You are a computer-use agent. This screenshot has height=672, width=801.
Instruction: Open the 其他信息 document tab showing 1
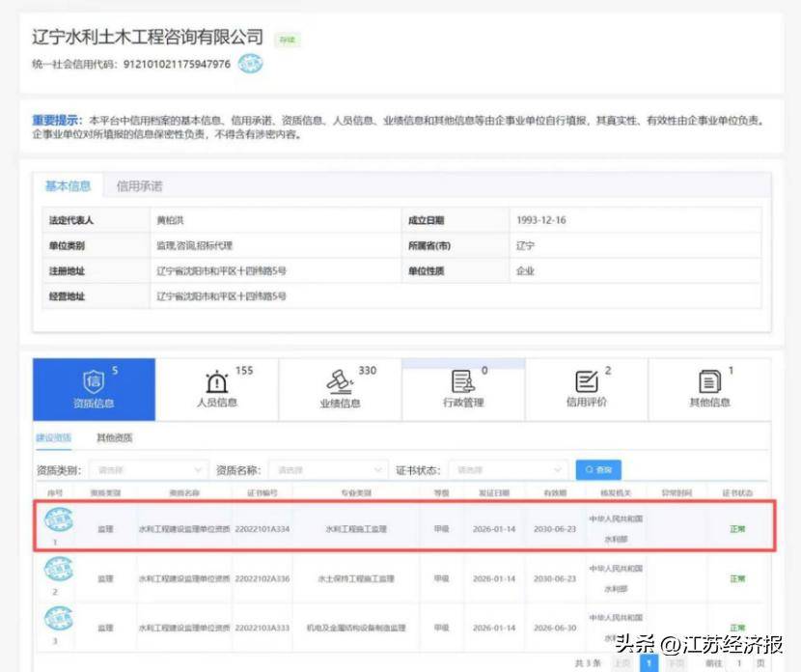[x=709, y=389]
